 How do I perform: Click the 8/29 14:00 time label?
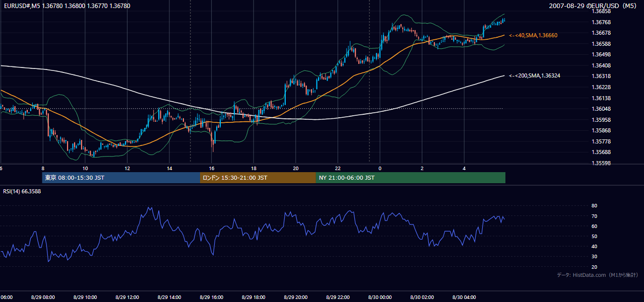tap(169, 297)
